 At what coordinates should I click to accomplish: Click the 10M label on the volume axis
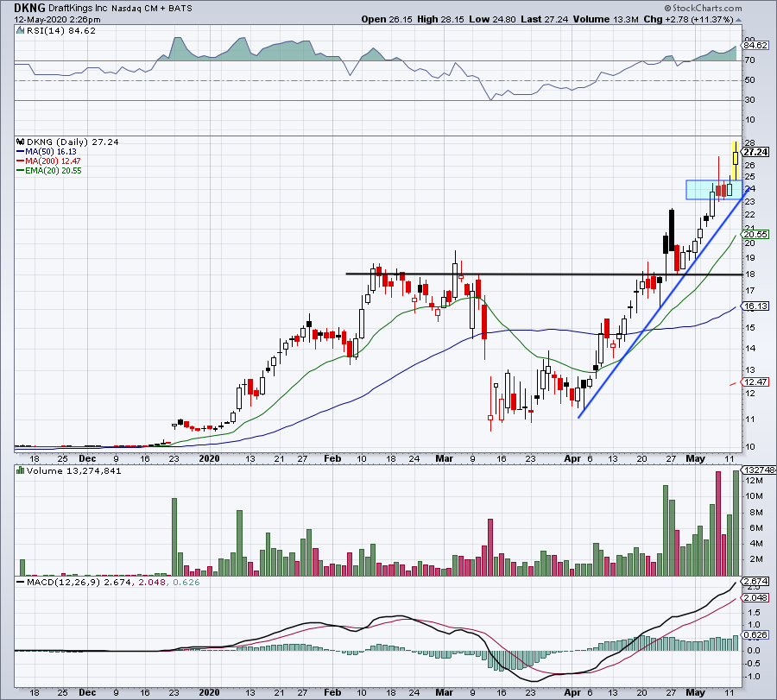pyautogui.click(x=754, y=496)
